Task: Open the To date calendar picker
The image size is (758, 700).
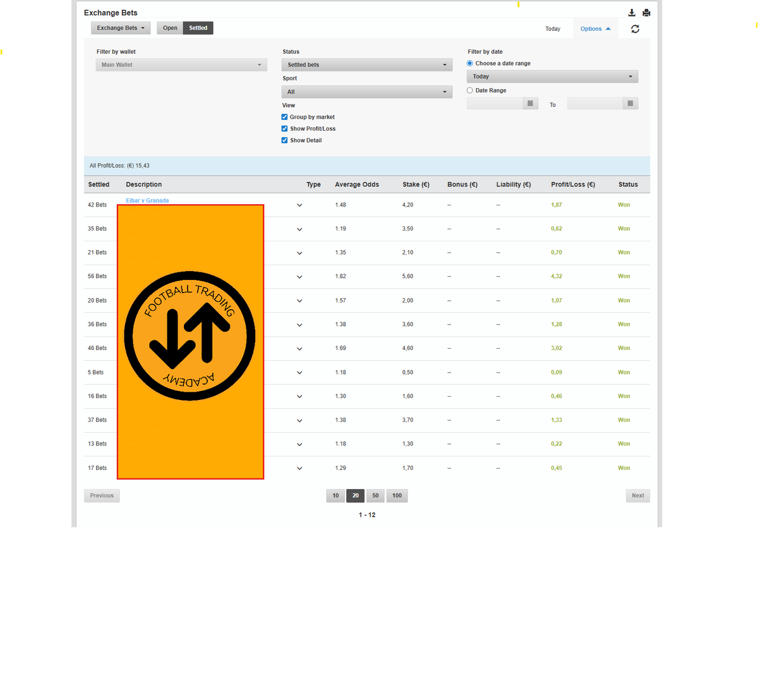Action: [630, 104]
